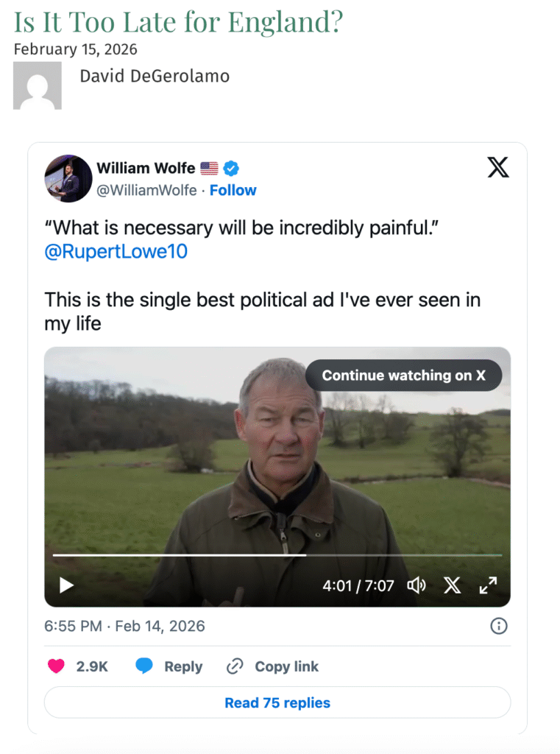Expand video to fullscreen
The height and width of the screenshot is (754, 560).
(x=488, y=585)
